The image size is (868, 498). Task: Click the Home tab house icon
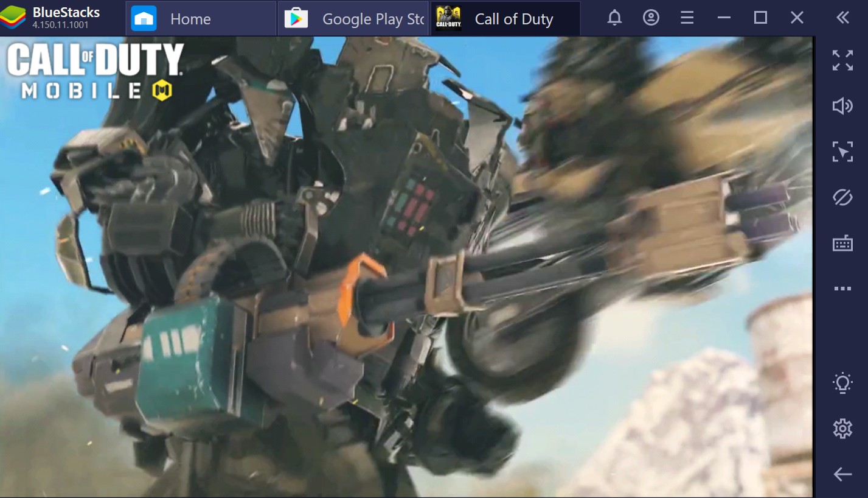point(144,18)
